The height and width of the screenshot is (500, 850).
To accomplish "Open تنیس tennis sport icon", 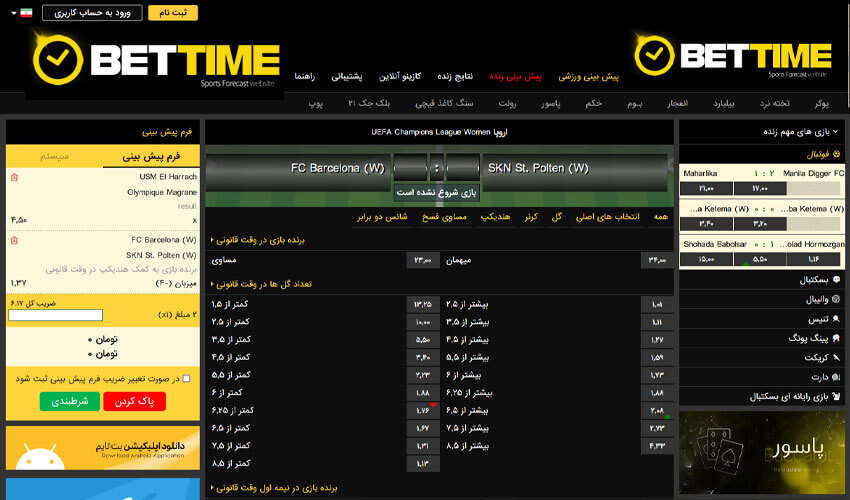I will (836, 319).
